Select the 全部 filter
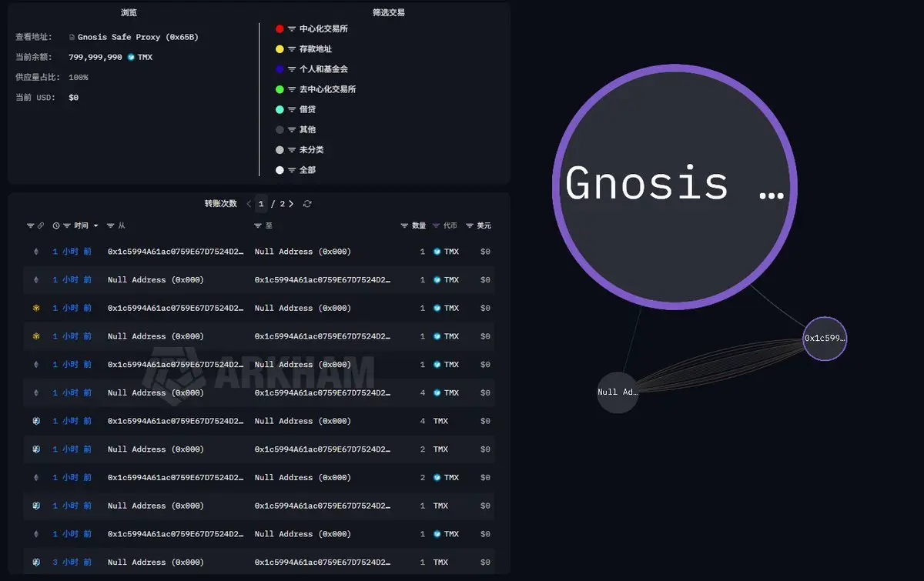 coord(296,169)
